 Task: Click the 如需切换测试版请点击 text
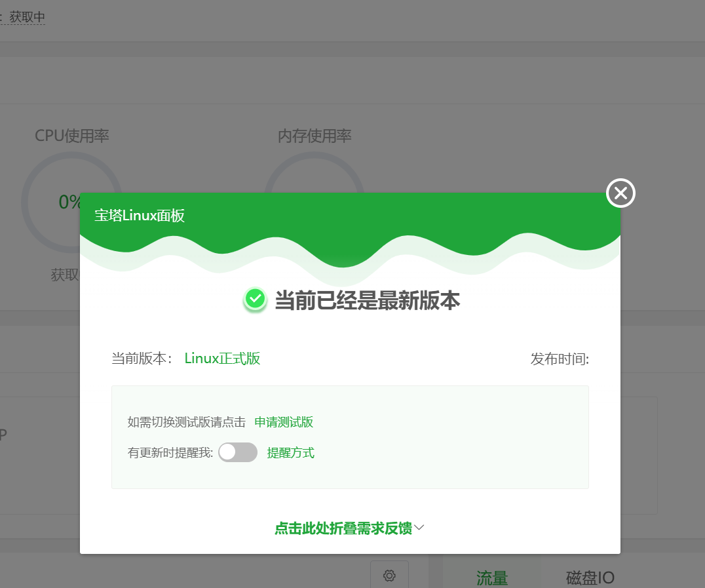click(x=187, y=422)
